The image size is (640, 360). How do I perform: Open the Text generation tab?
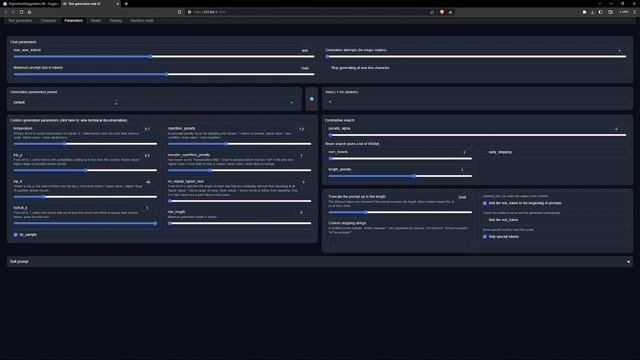20,20
